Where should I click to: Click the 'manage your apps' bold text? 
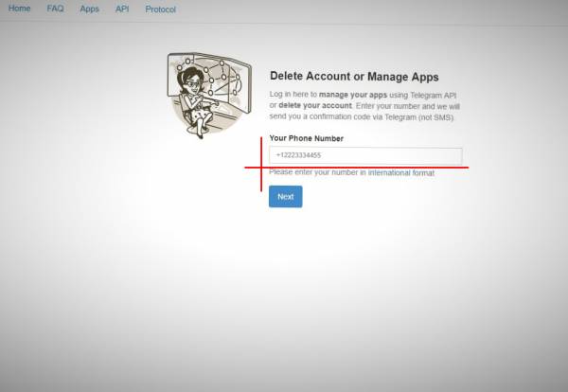[353, 95]
